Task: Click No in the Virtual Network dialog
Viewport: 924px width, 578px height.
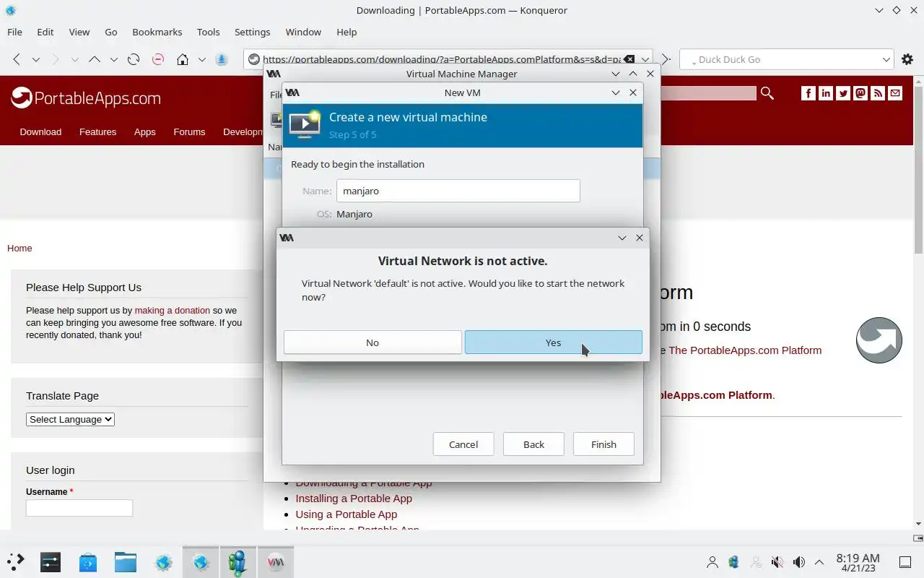Action: 372,342
